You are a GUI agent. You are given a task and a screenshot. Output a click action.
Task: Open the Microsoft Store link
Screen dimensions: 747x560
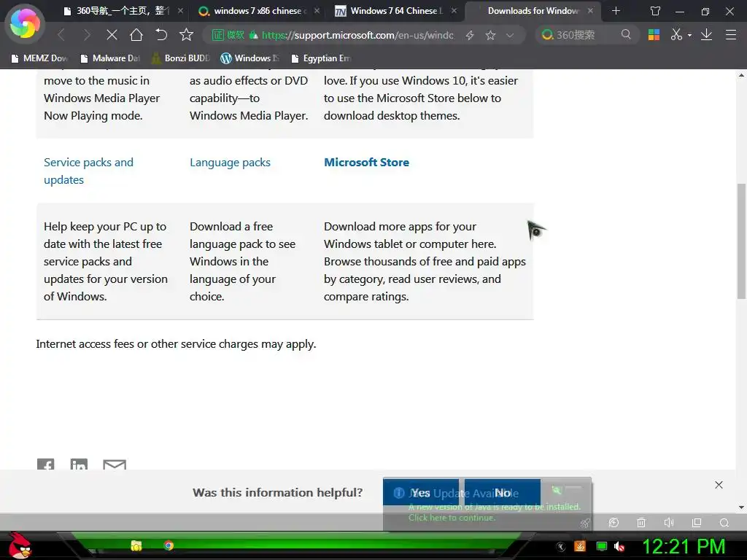tap(366, 163)
